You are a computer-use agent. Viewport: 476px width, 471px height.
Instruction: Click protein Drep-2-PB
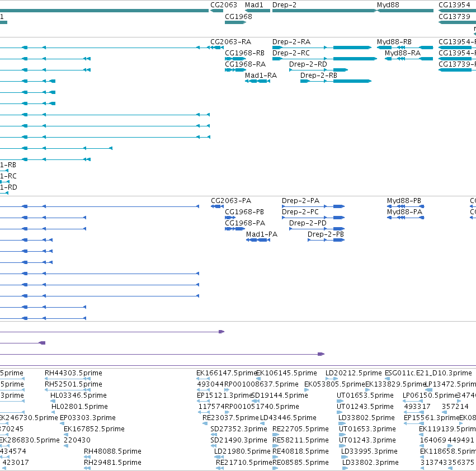coord(326,234)
